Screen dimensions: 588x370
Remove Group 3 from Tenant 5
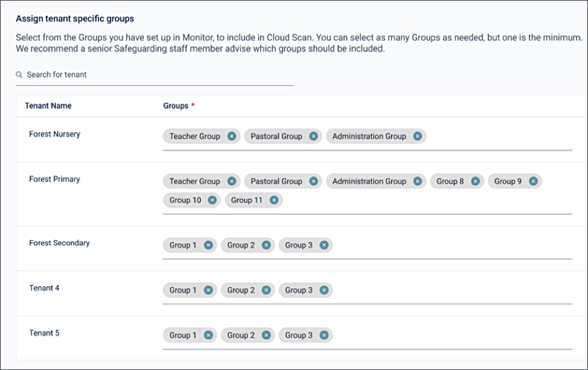pyautogui.click(x=324, y=335)
